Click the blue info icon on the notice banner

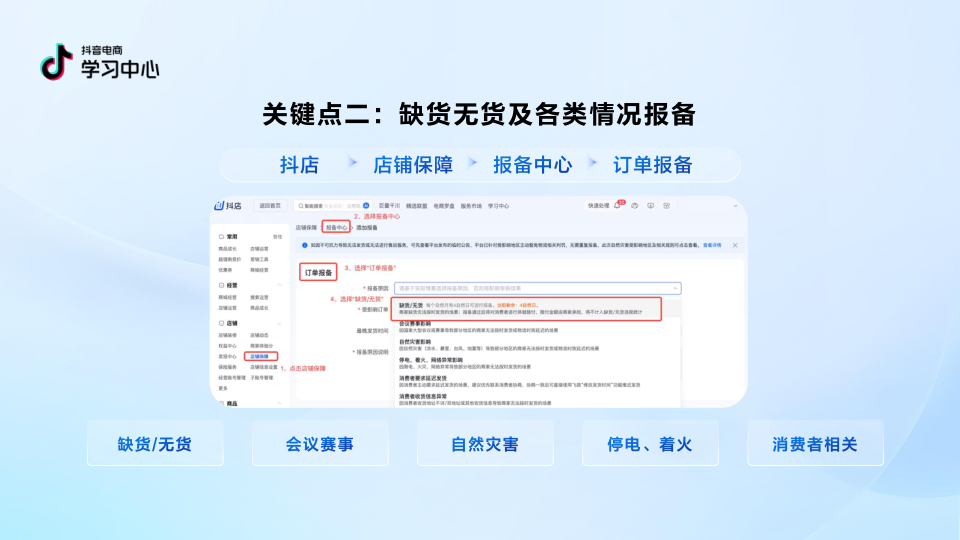pos(304,246)
